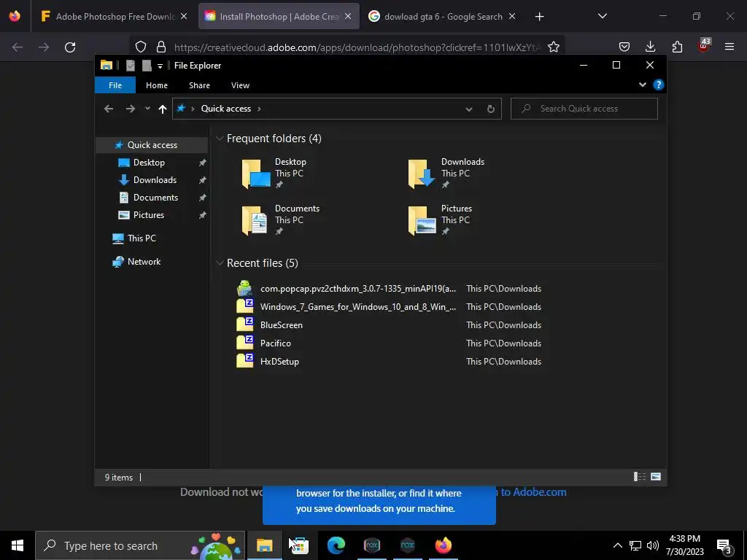Open the notifications action center icon
The image size is (747, 560).
click(724, 545)
